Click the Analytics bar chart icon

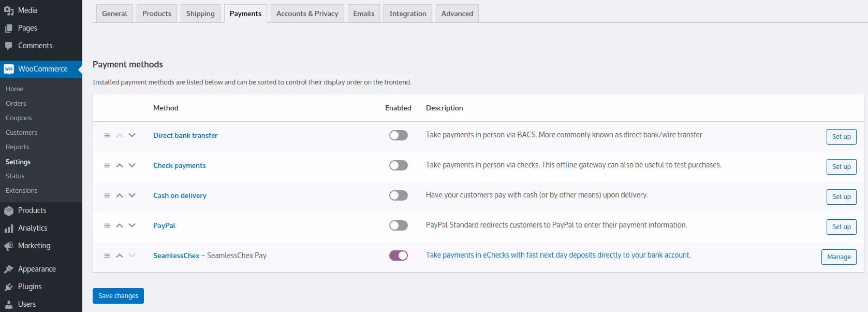pyautogui.click(x=9, y=228)
